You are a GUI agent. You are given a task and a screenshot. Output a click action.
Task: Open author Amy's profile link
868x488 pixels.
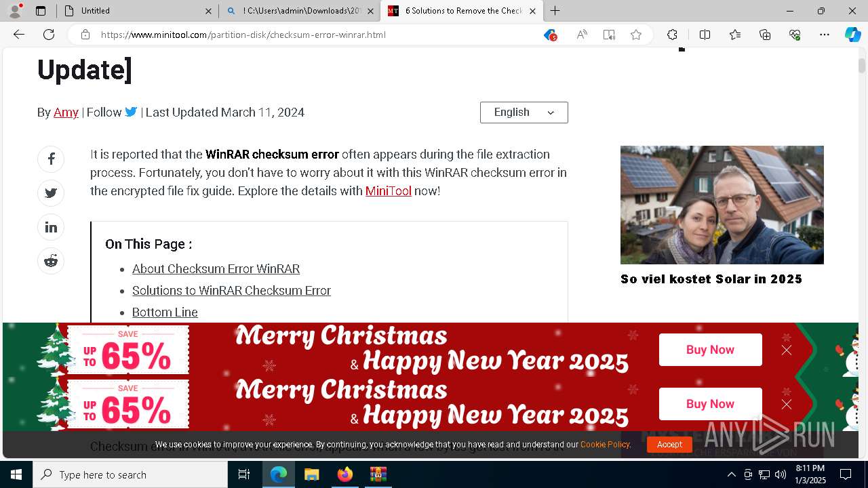(66, 113)
